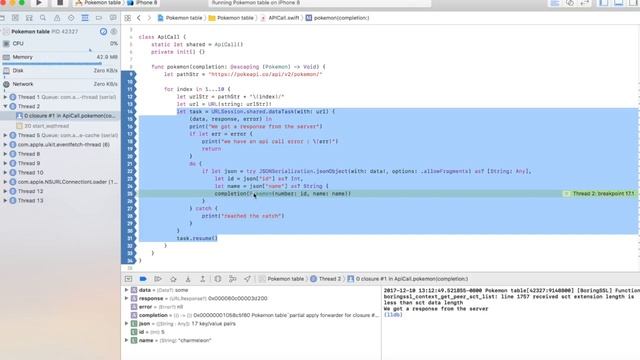Expand Thread 10 disclosure triangle
This screenshot has width=640, height=360.
click(5, 173)
